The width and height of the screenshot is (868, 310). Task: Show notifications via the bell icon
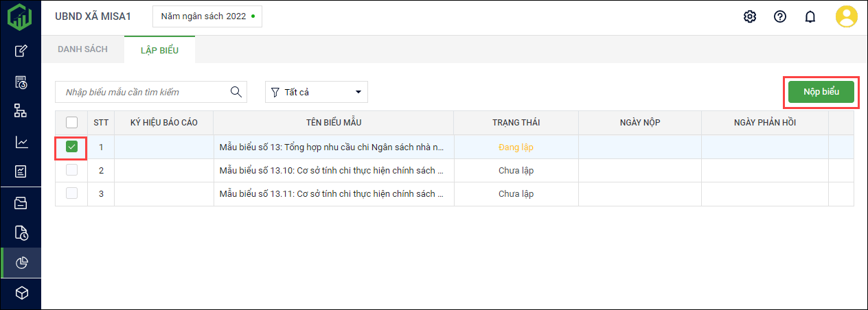[x=810, y=16]
